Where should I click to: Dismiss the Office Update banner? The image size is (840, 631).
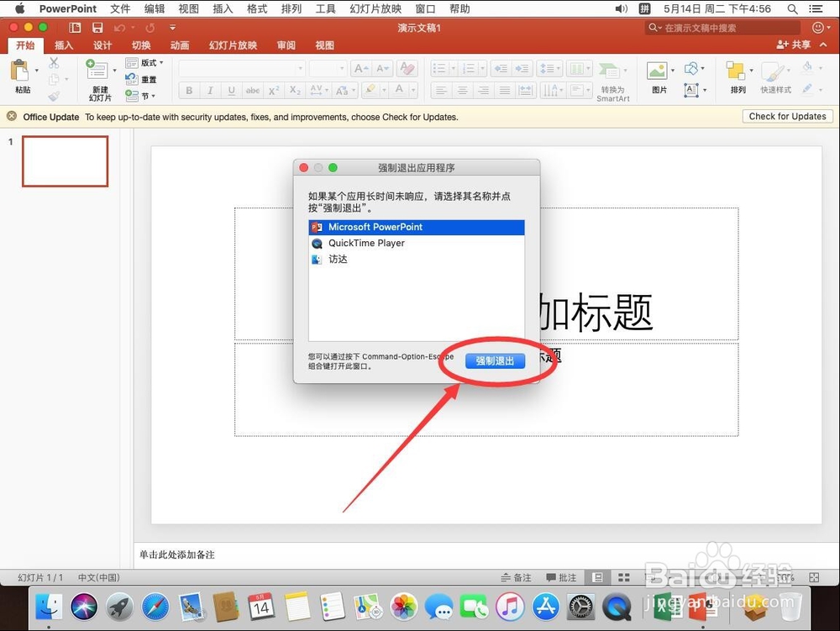(11, 116)
